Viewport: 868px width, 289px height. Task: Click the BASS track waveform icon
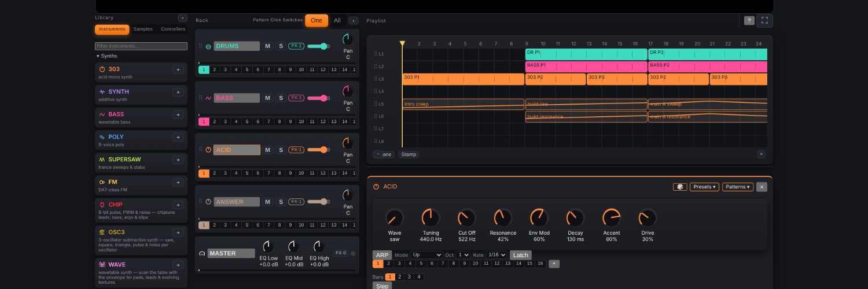(x=208, y=98)
